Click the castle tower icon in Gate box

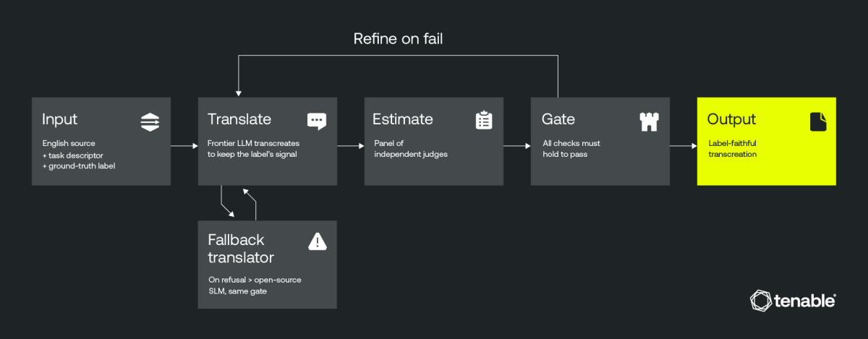pyautogui.click(x=650, y=121)
